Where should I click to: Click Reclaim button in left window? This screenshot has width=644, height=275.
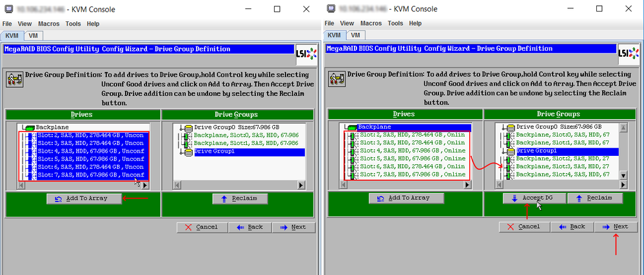click(240, 198)
